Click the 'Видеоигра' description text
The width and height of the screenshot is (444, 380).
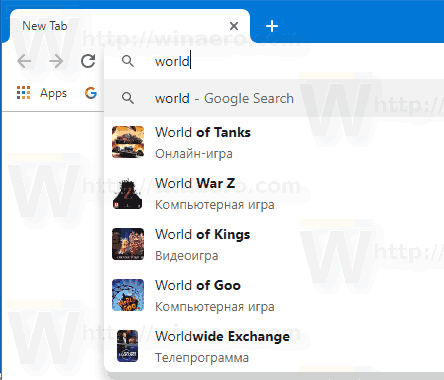tap(187, 256)
